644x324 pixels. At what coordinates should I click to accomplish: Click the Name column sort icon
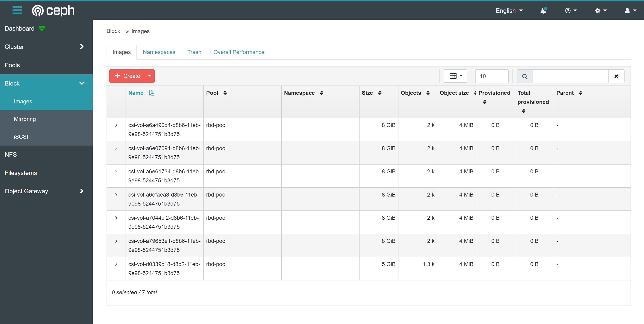coord(151,93)
